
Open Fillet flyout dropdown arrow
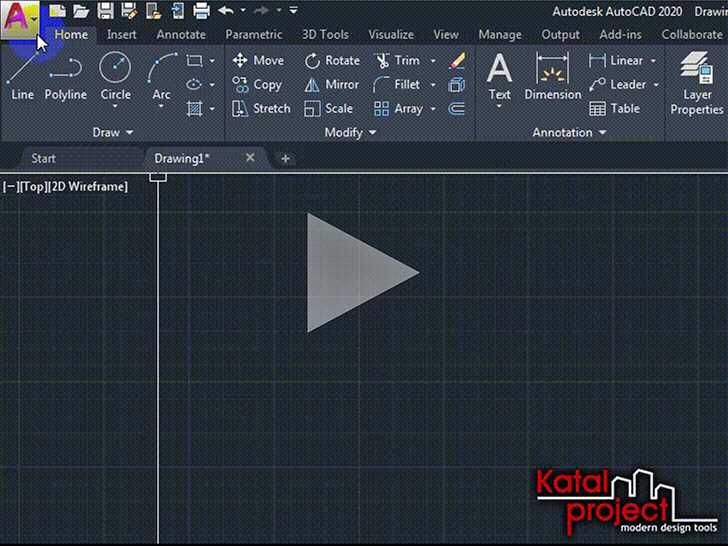433,85
